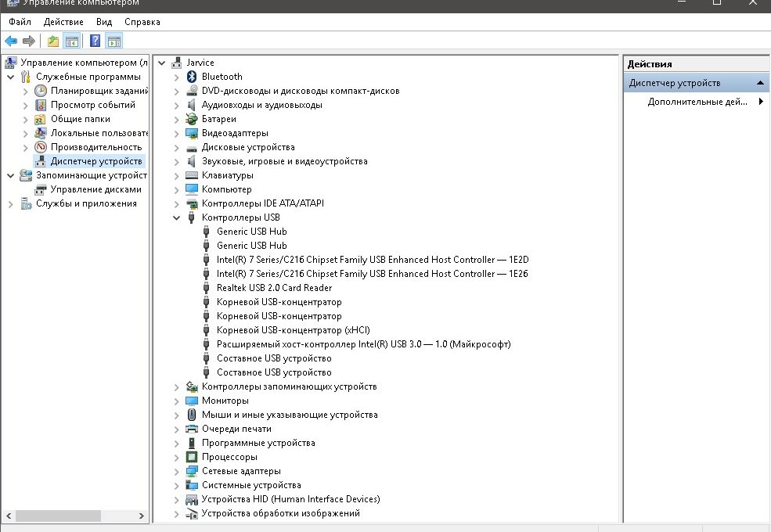Expand the Мониторы category

[x=177, y=401]
